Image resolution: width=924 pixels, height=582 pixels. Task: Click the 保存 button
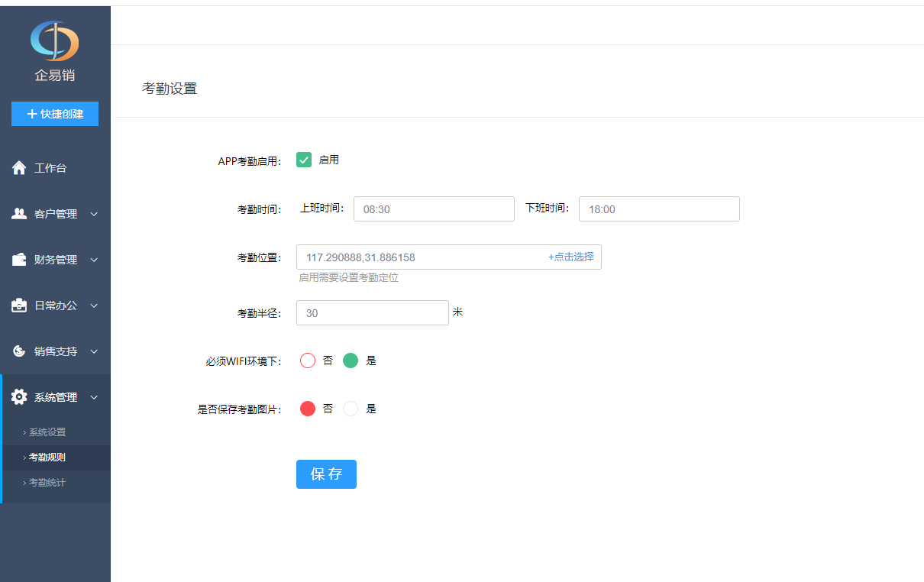coord(326,474)
